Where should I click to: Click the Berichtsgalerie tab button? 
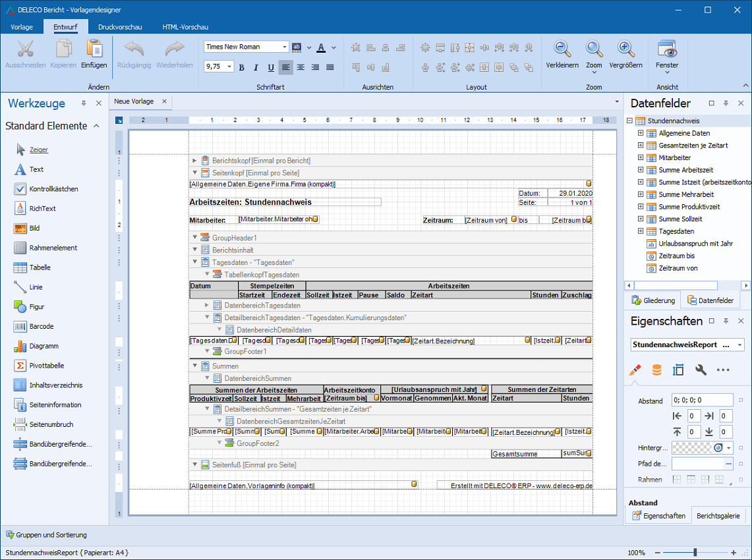pyautogui.click(x=720, y=516)
